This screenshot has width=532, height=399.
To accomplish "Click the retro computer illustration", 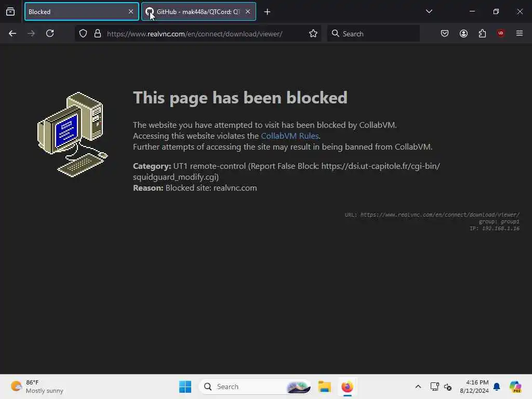I will pos(72,135).
